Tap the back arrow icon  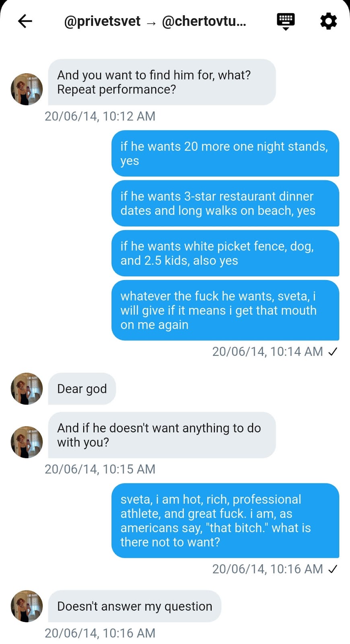tap(25, 21)
